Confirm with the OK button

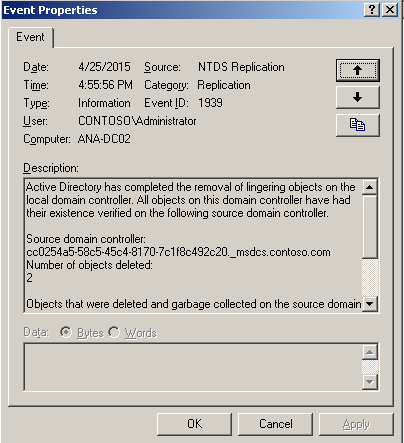[194, 424]
